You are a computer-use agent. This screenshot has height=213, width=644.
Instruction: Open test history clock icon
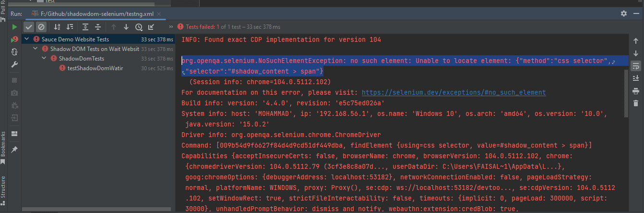click(x=139, y=27)
